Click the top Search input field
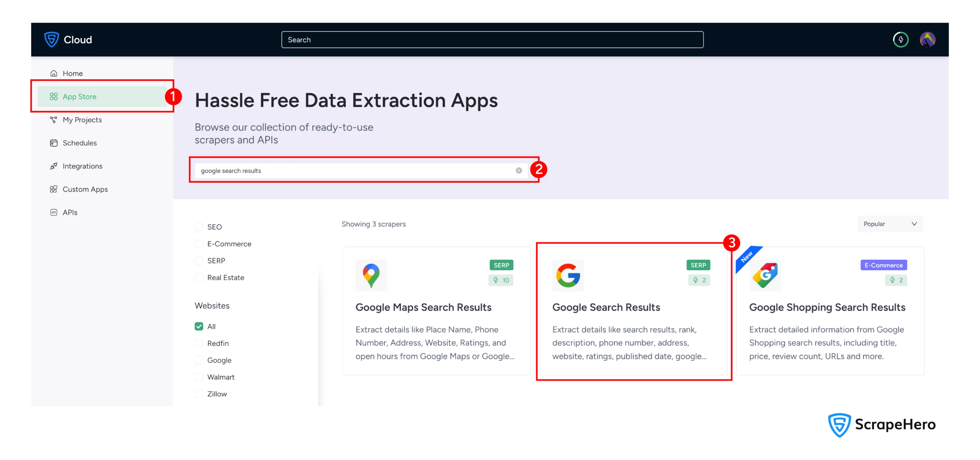980x460 pixels. pyautogui.click(x=492, y=39)
